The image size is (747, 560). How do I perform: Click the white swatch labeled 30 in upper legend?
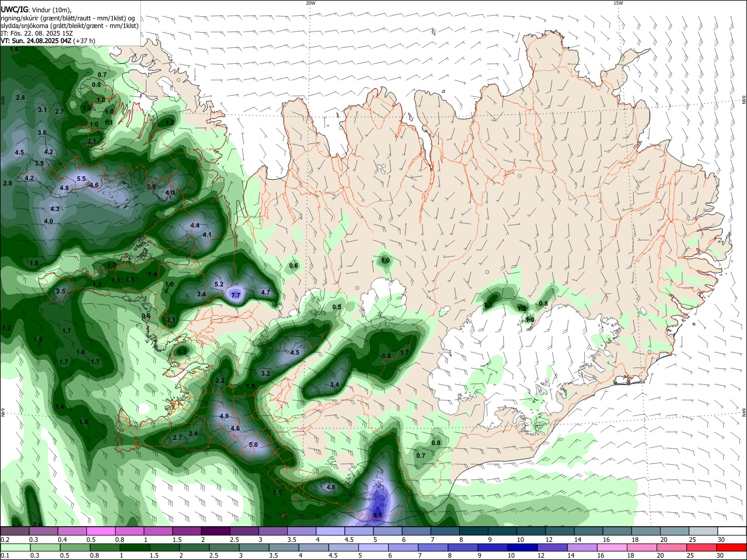click(x=732, y=531)
